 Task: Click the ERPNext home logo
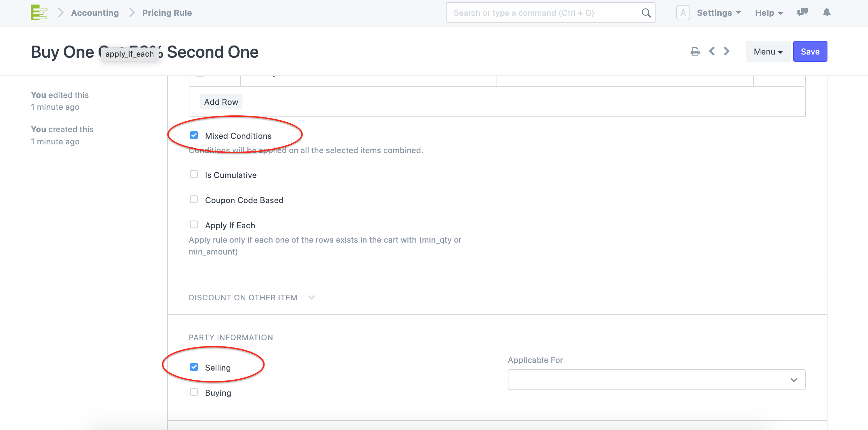coord(39,13)
